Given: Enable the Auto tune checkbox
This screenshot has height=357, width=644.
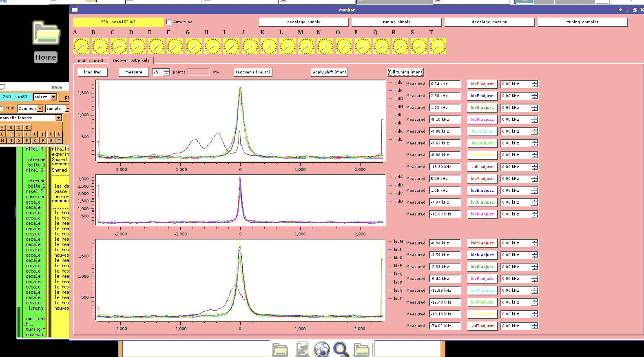Looking at the screenshot, I should 168,22.
